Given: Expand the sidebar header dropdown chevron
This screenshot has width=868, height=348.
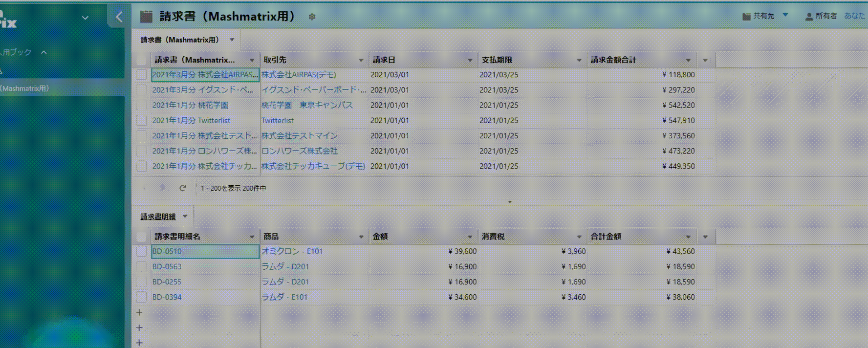Looking at the screenshot, I should point(85,18).
